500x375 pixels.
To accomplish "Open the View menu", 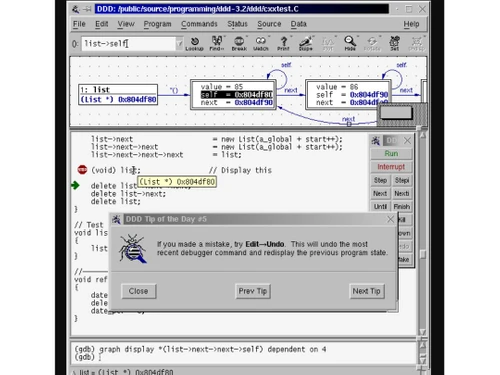I will (126, 24).
